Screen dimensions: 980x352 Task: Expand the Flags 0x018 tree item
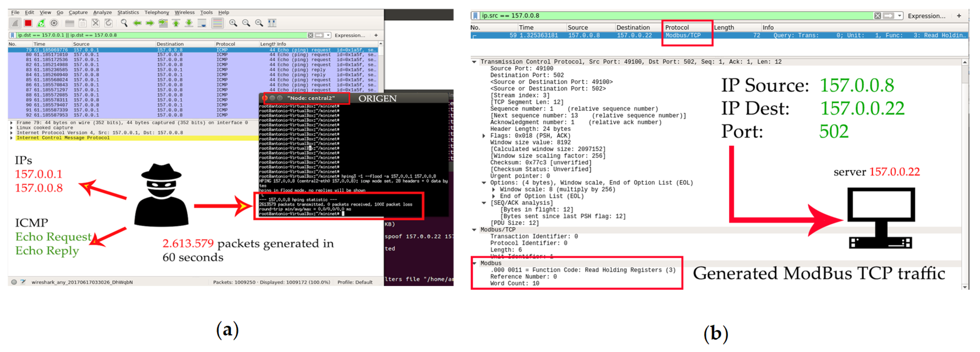(484, 136)
